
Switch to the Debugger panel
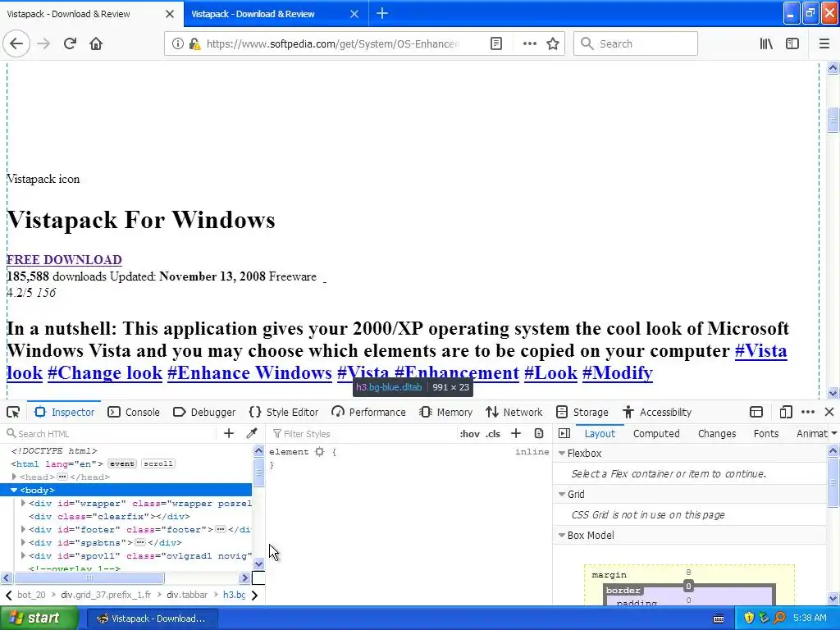pos(204,412)
